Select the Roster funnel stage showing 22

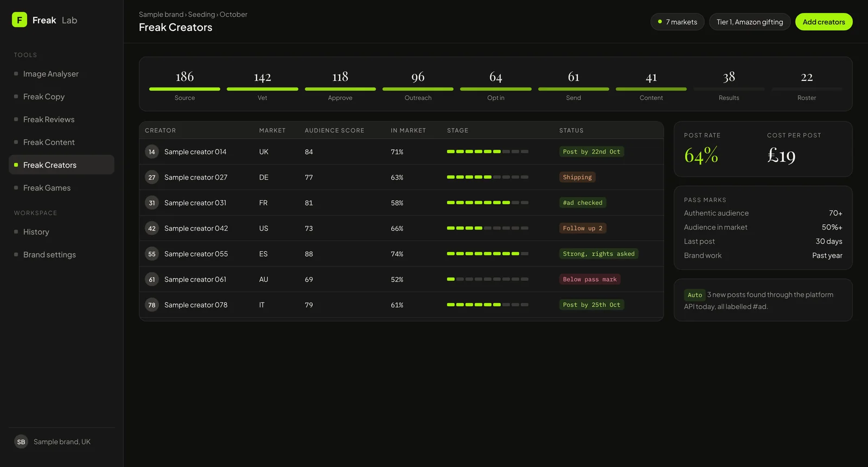point(807,85)
